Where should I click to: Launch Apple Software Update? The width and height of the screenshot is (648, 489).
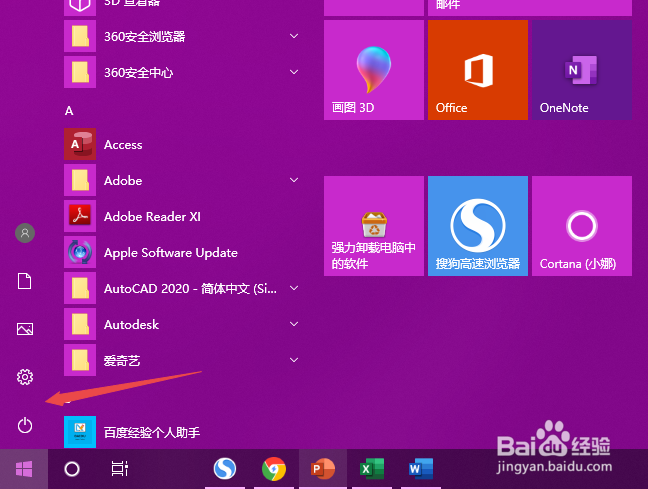click(184, 252)
